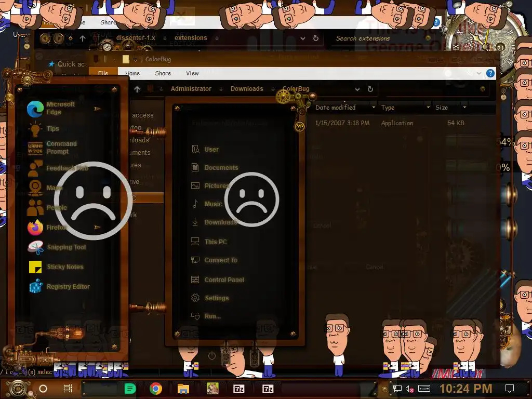The height and width of the screenshot is (399, 532).
Task: Expand the Firefox jump list arrow
Action: click(97, 227)
